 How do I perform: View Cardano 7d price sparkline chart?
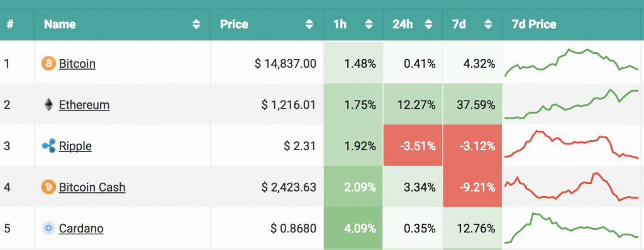[571, 228]
